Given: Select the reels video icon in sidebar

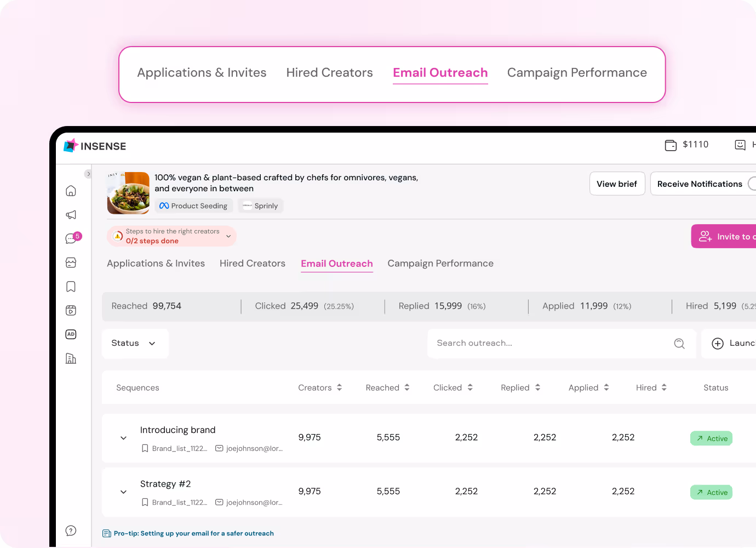Looking at the screenshot, I should click(x=71, y=310).
